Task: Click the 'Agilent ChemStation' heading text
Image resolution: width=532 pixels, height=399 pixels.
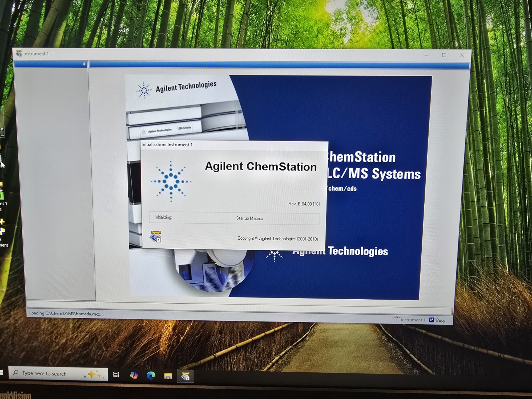Action: (261, 166)
